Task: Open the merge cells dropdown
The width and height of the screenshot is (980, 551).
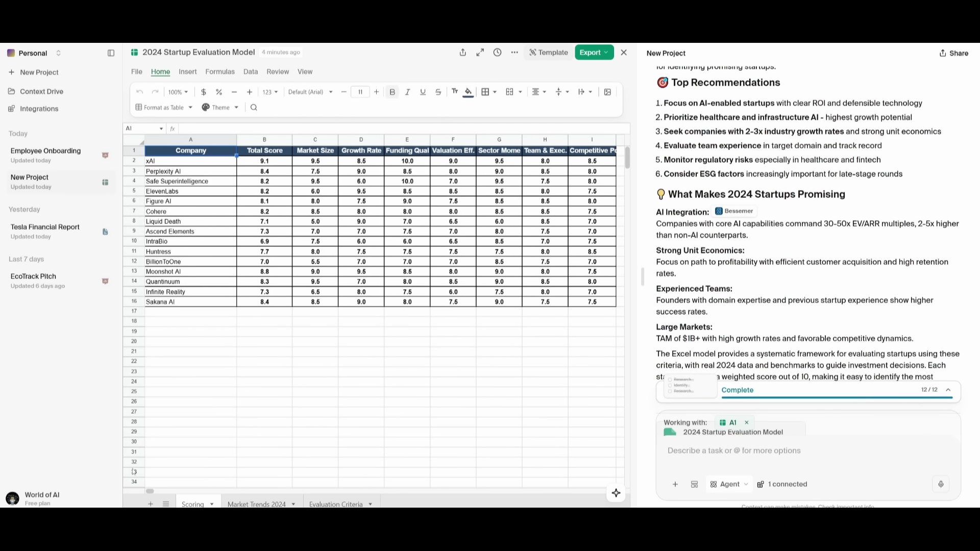Action: click(x=514, y=92)
